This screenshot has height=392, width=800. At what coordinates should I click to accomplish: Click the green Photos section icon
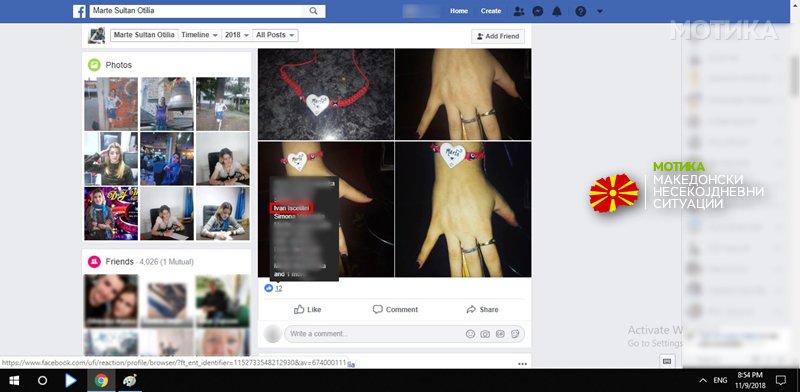(94, 65)
